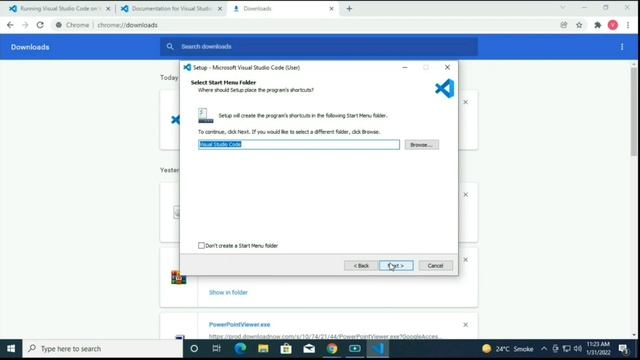Open the Windows Start menu

tap(11, 349)
